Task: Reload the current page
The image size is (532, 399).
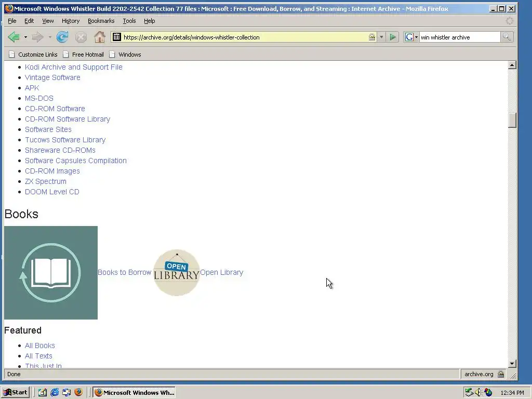Action: pyautogui.click(x=62, y=37)
